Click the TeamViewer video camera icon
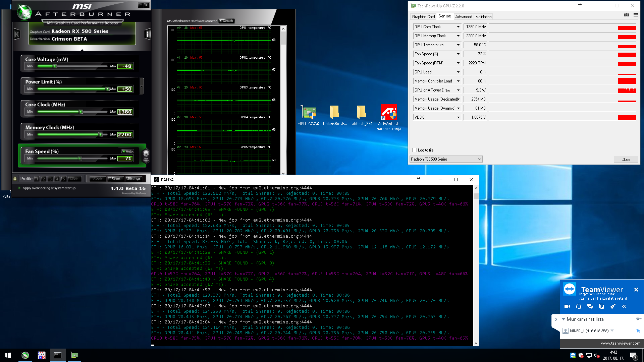 tap(567, 306)
